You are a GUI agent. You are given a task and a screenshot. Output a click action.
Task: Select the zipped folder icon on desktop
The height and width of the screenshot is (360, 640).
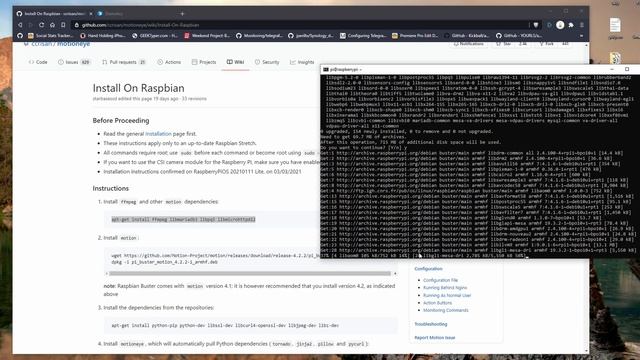tap(616, 58)
